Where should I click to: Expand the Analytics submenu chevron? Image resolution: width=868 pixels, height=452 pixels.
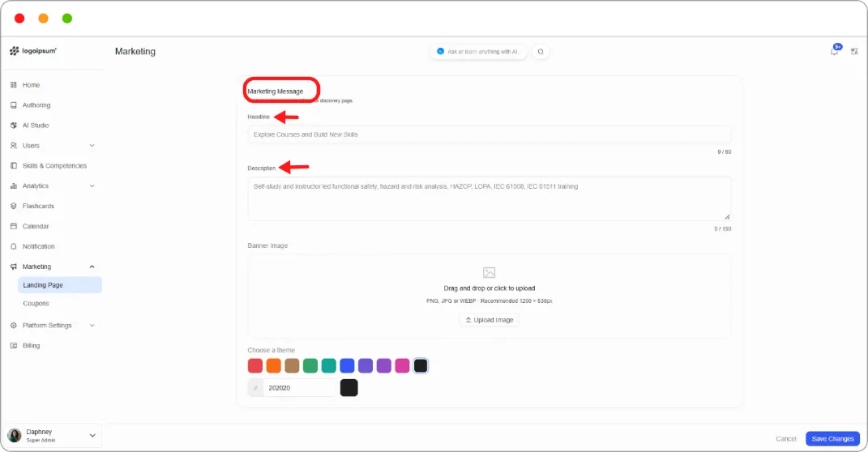point(92,185)
